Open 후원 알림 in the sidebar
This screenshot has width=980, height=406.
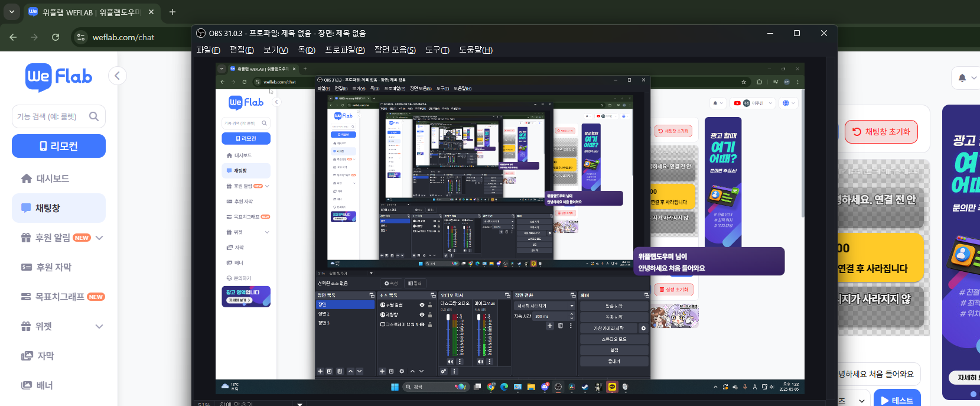pyautogui.click(x=52, y=238)
